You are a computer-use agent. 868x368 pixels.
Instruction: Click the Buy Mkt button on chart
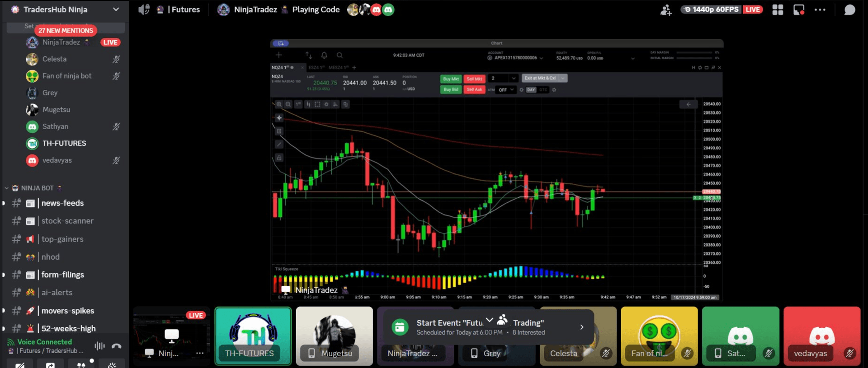tap(451, 79)
